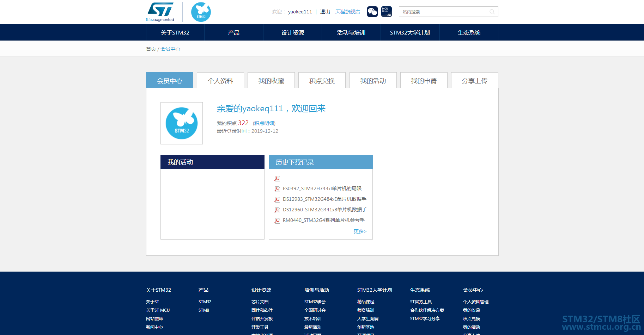
Task: Click the ST life.augmented logo
Action: [x=160, y=12]
